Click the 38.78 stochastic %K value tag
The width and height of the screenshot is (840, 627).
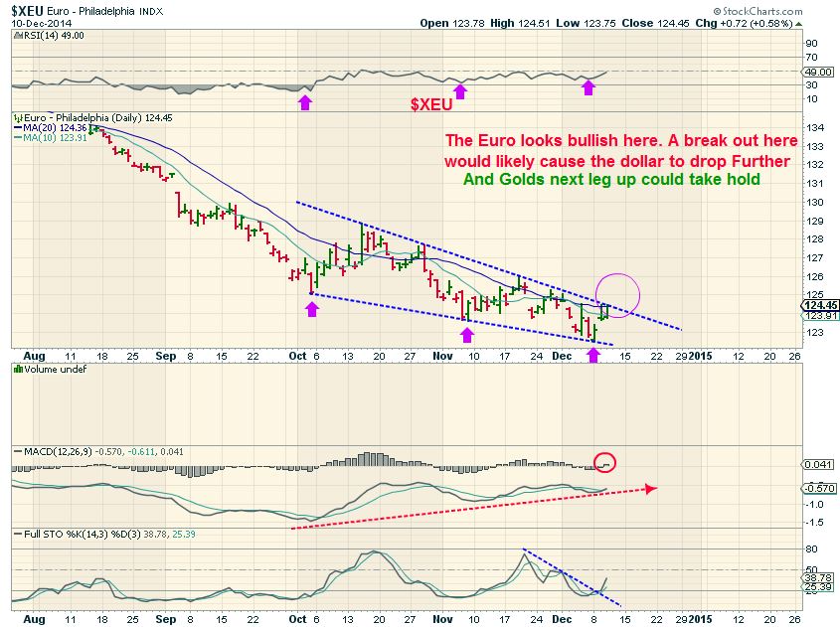tap(819, 577)
